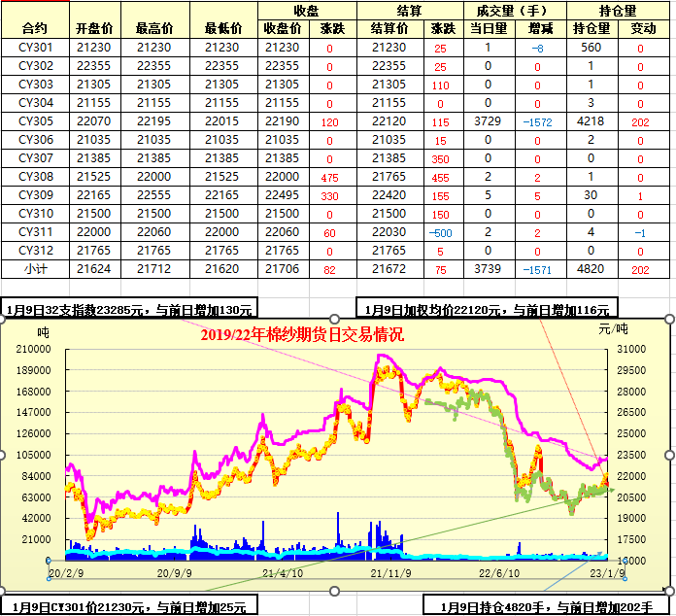Select the chart title 棉纱期货日交易情况
Screen dimensions: 676x616
click(301, 334)
